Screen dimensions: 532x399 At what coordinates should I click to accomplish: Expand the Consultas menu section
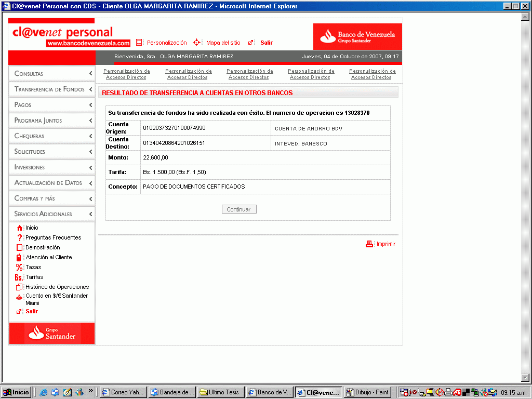[52, 74]
